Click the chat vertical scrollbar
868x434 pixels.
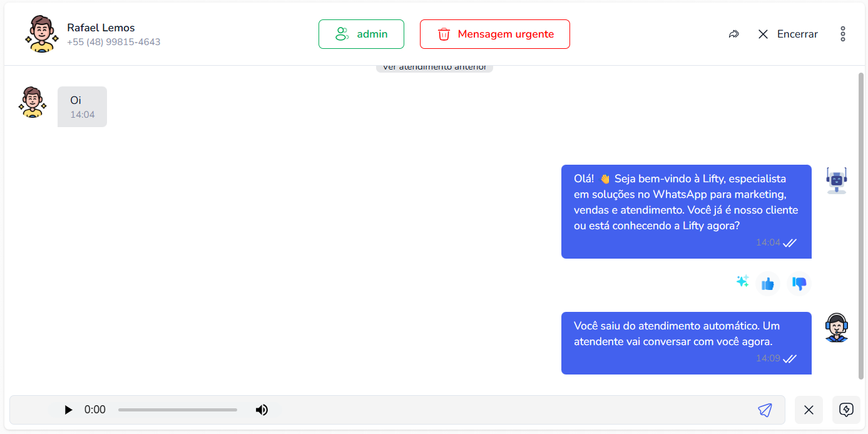(x=861, y=225)
